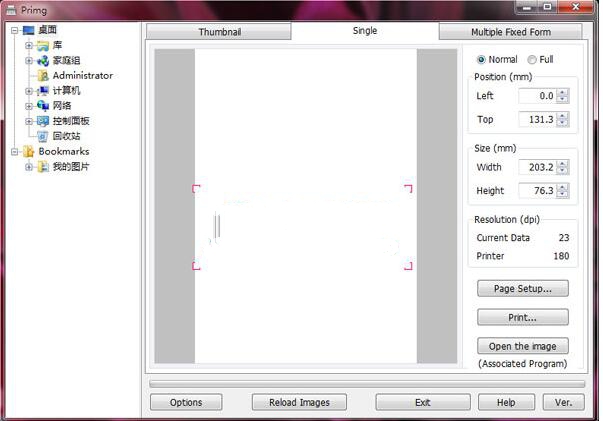Click the (Associated Program) label
The image size is (603, 421).
tap(523, 364)
